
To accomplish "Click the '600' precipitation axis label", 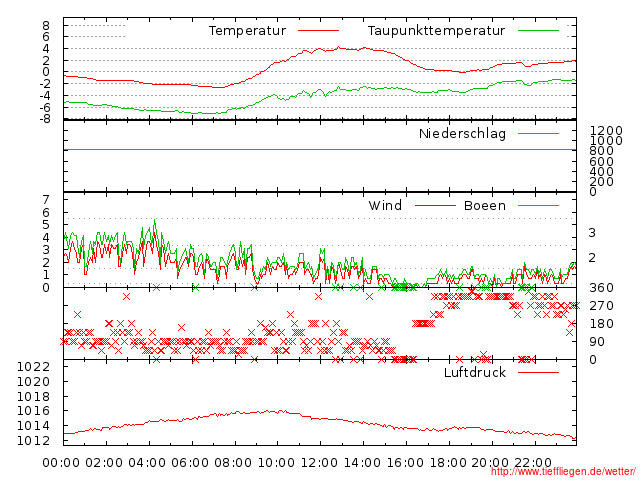I will 602,161.
